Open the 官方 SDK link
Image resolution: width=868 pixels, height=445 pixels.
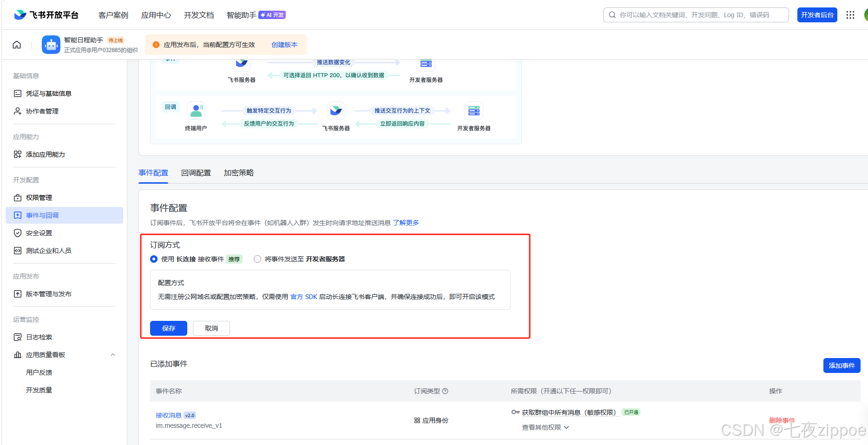(304, 297)
